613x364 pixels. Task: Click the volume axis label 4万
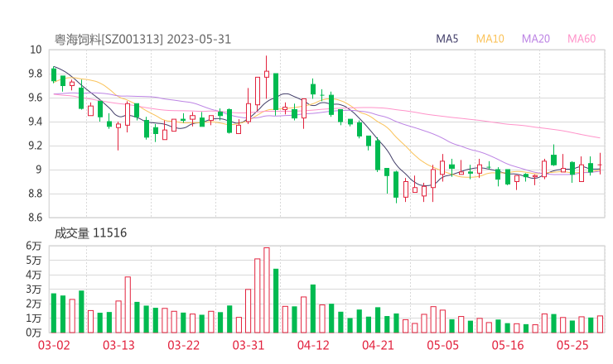click(x=34, y=275)
